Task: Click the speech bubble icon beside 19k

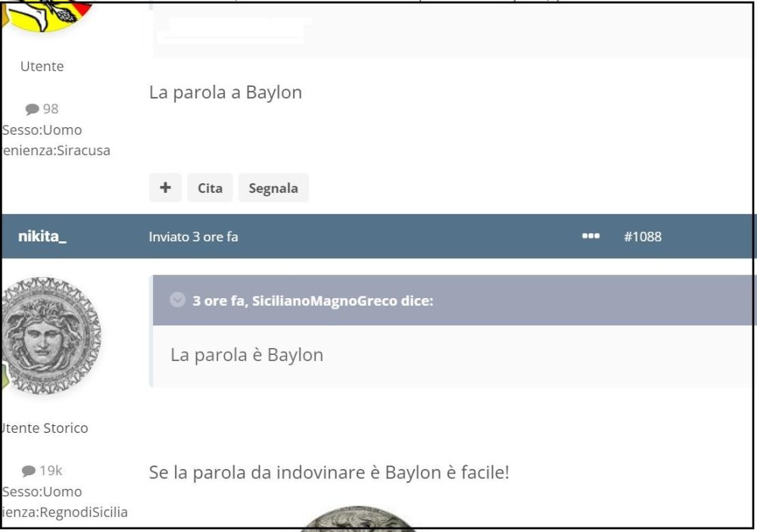Action: pos(29,471)
